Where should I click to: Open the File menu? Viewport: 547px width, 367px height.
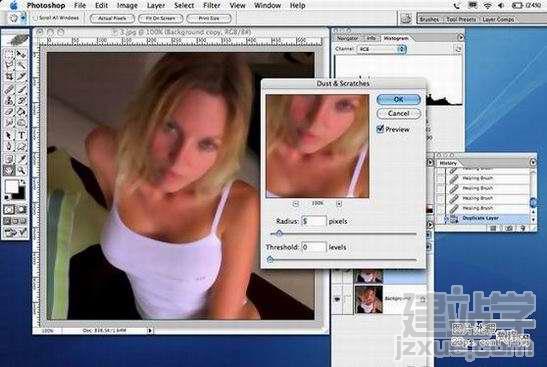[x=80, y=5]
